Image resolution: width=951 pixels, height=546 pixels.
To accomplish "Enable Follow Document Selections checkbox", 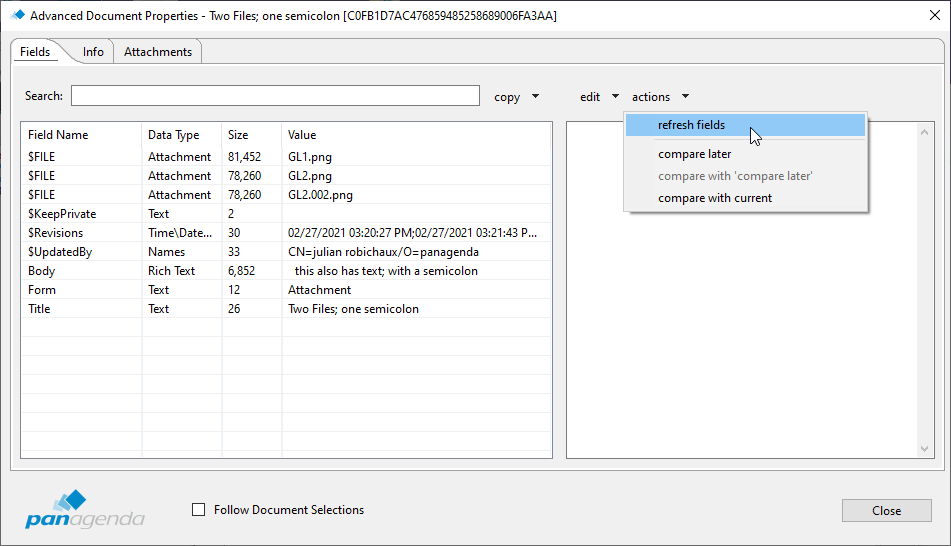I will click(x=199, y=510).
